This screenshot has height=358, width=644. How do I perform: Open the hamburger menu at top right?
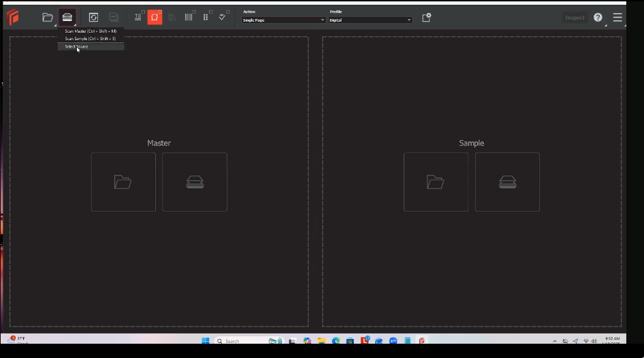point(617,18)
